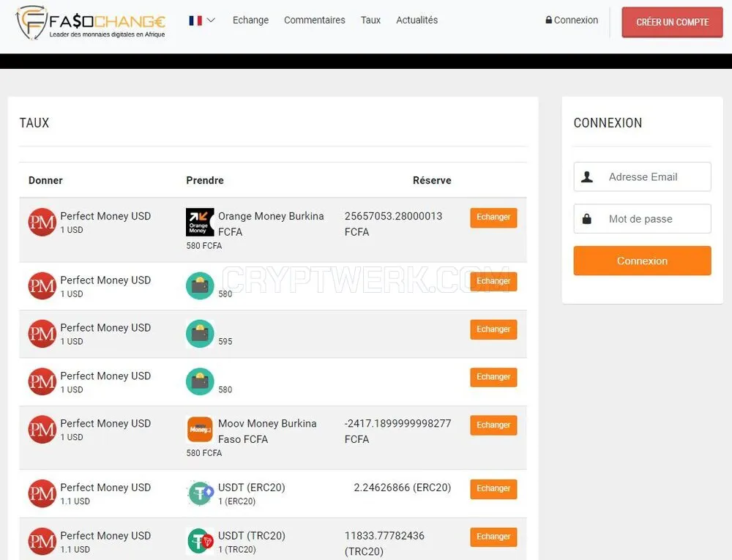
Task: Open the French flag language selector
Action: (x=202, y=20)
